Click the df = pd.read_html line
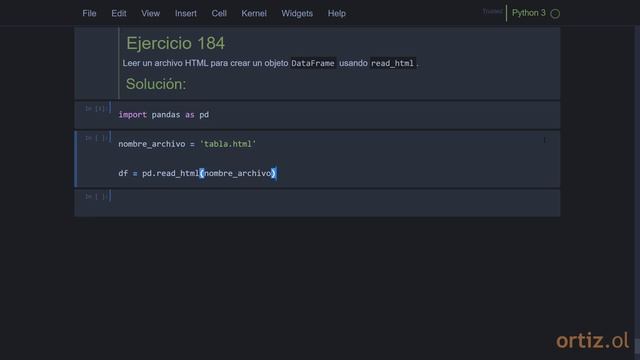Image resolution: width=640 pixels, height=360 pixels. click(197, 173)
